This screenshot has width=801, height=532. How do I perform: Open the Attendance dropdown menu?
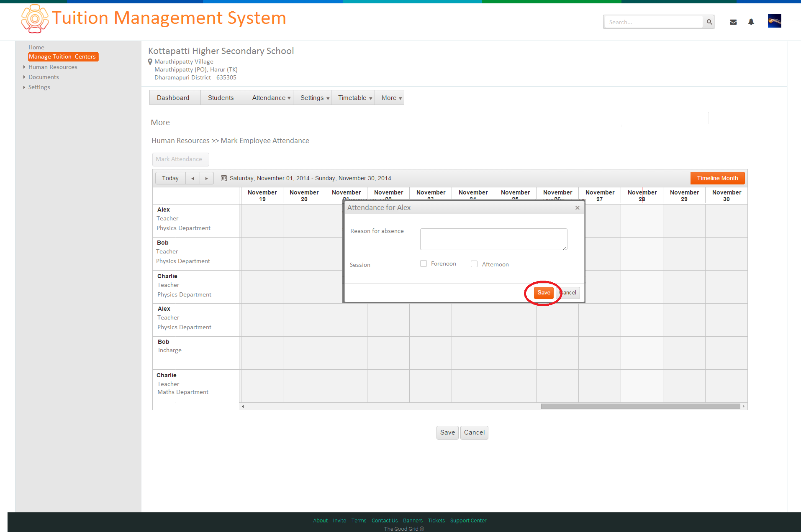(271, 97)
